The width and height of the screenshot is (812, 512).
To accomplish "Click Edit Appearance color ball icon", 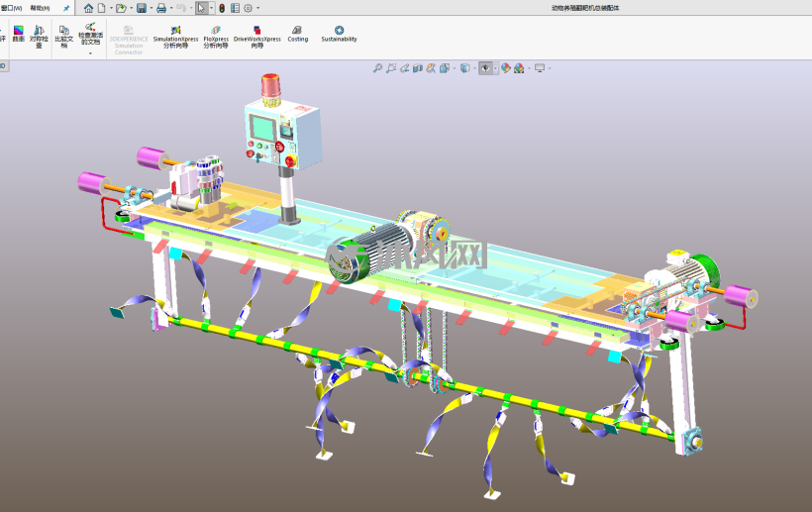I will click(506, 67).
